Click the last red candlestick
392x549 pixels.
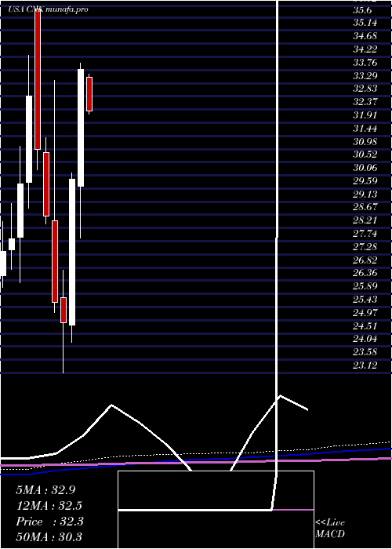click(89, 94)
